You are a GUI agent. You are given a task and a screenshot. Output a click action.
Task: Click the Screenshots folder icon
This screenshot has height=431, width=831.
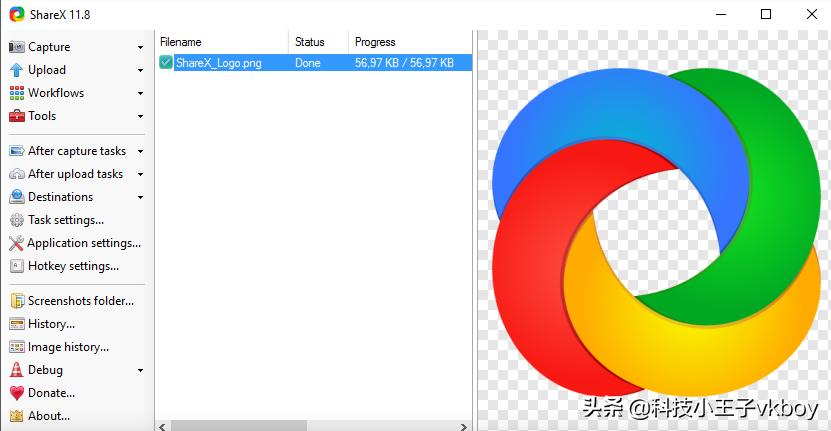[x=17, y=301]
